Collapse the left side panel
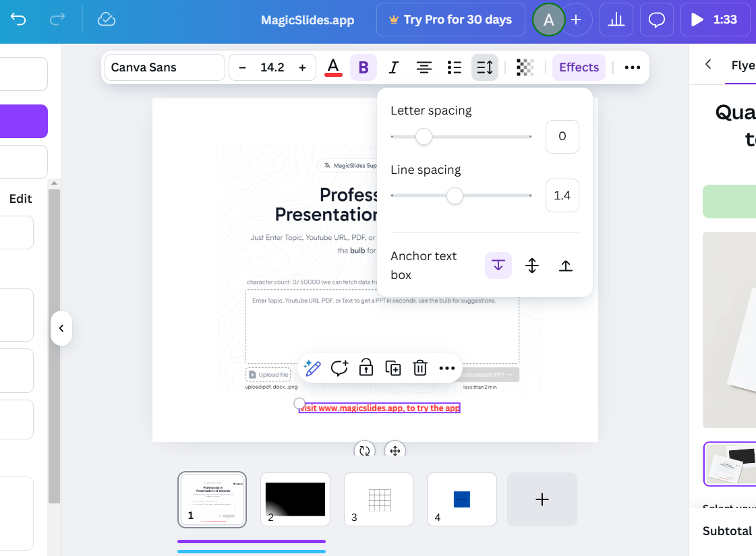This screenshot has height=556, width=756. pos(61,328)
